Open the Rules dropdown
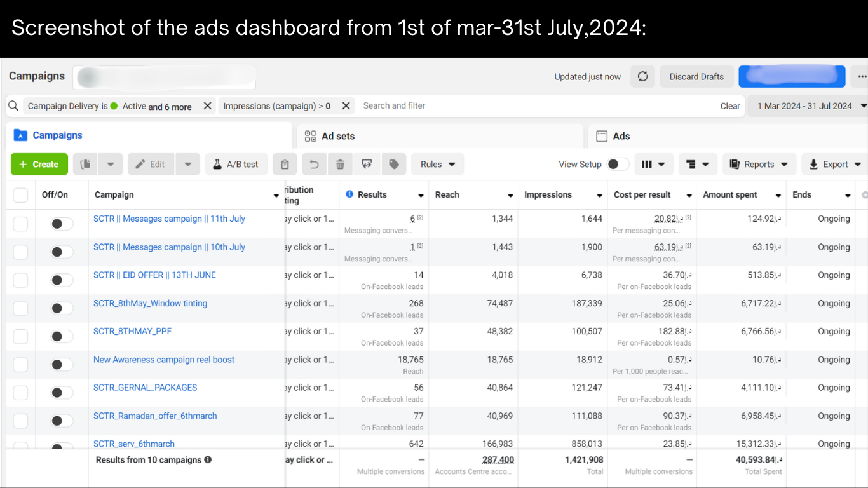This screenshot has width=868, height=488. click(437, 164)
